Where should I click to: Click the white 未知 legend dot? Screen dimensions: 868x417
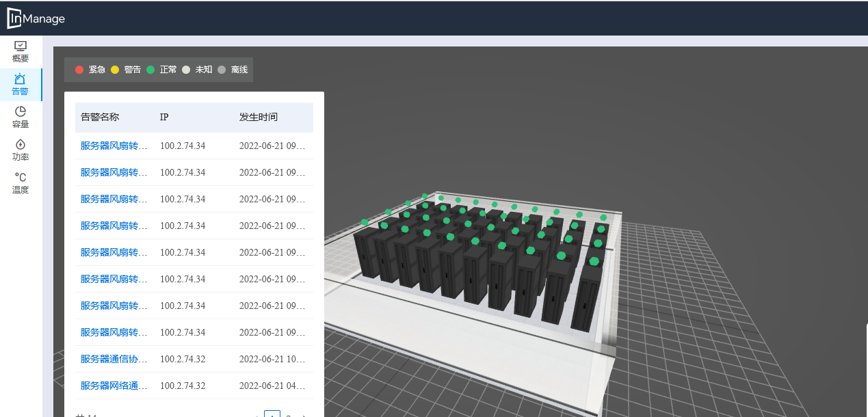[186, 70]
